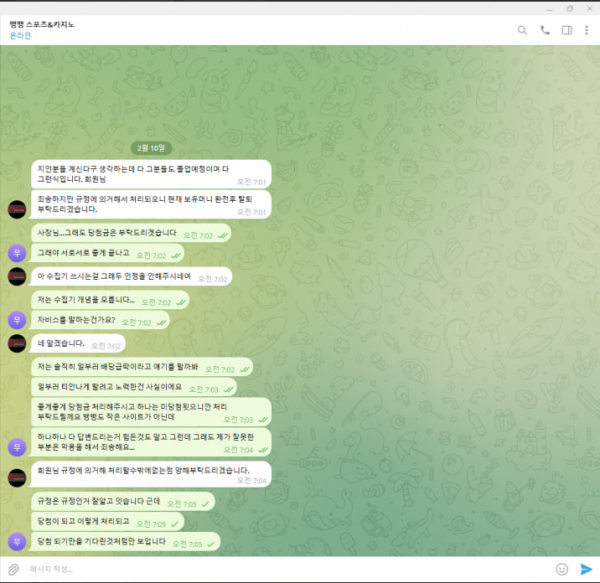Select message "당첨이 되고 이렇게 처리되고"
Image resolution: width=600 pixels, height=583 pixels.
tap(108, 521)
